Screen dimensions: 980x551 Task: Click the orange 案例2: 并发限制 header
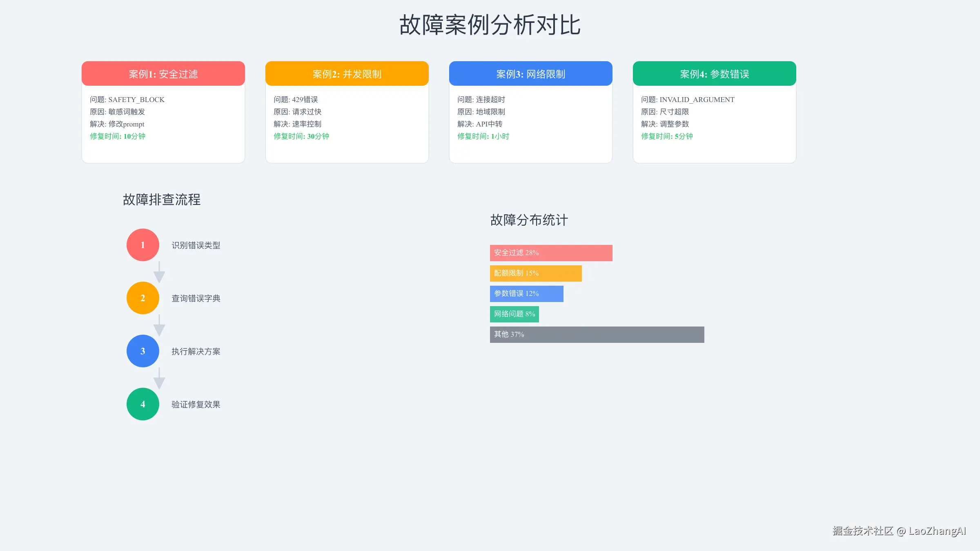(347, 74)
